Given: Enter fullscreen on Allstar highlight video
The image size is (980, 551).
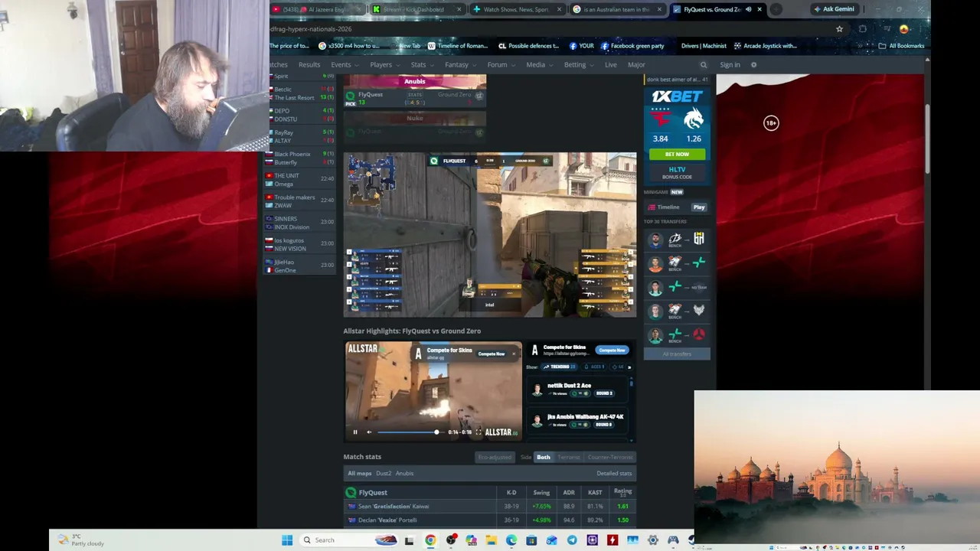Looking at the screenshot, I should 479,432.
